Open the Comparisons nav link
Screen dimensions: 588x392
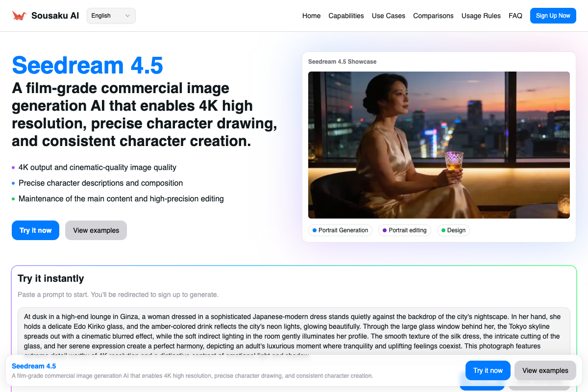pyautogui.click(x=433, y=16)
